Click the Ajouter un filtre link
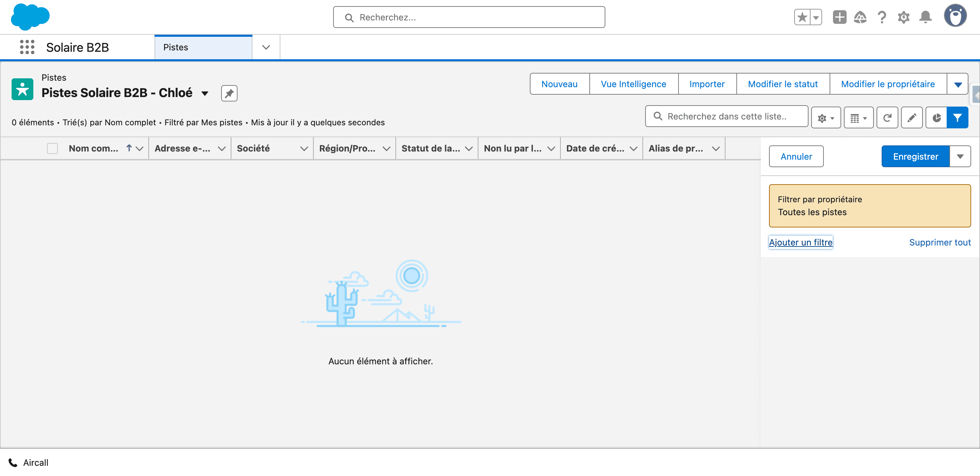Screen dimensions: 980x476 coord(800,242)
